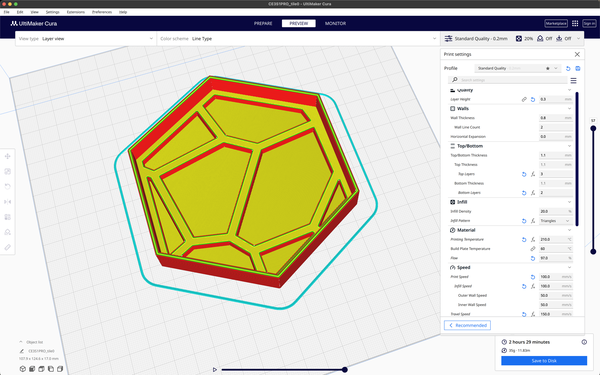Image resolution: width=600 pixels, height=375 pixels.
Task: Click the pencil icon next to CE3S1PRO_tile0
Action: pos(22,351)
